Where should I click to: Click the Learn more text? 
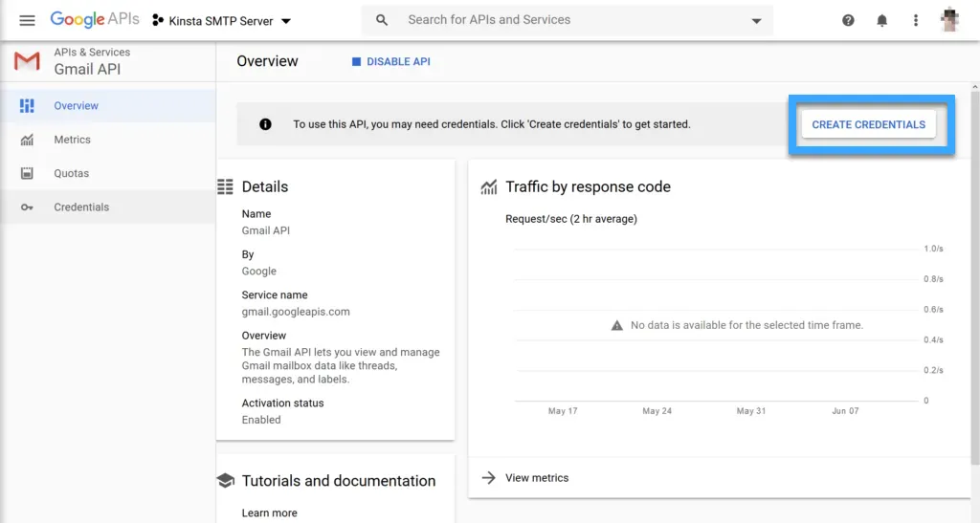coord(269,513)
